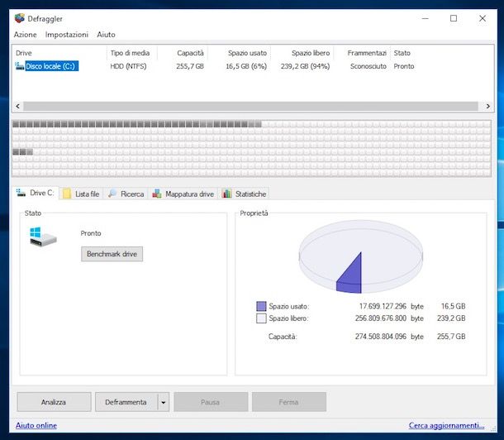Click the 239,2 GB (94%) cell
The height and width of the screenshot is (440, 504).
tap(306, 66)
